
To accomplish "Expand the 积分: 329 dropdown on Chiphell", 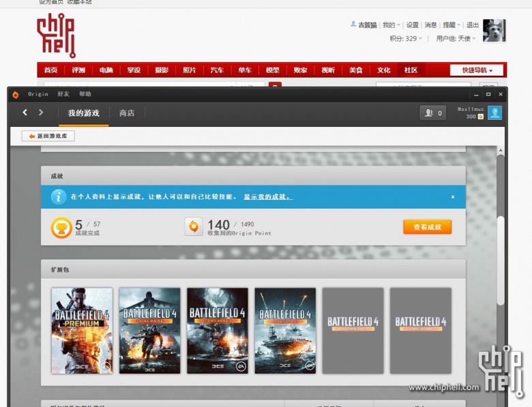I will (406, 39).
